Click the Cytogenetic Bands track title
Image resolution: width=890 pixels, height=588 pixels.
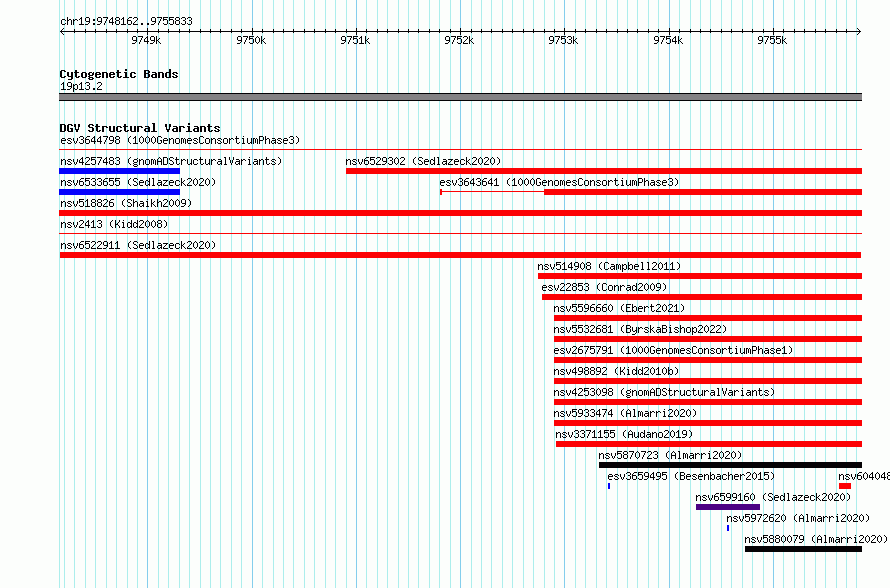coord(119,74)
